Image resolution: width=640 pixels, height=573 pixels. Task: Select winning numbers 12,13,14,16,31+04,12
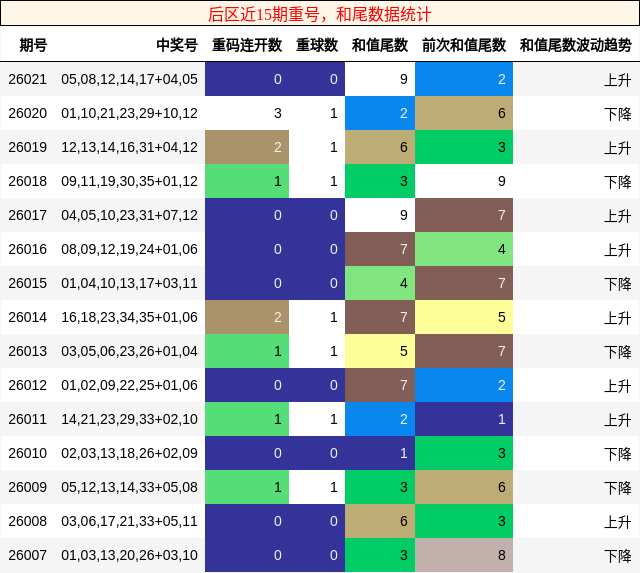pyautogui.click(x=129, y=147)
